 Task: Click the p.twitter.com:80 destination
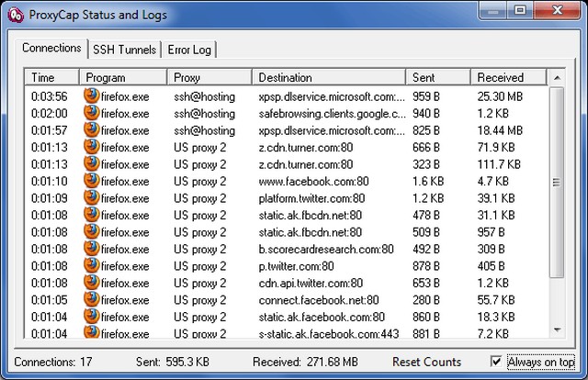coord(296,266)
